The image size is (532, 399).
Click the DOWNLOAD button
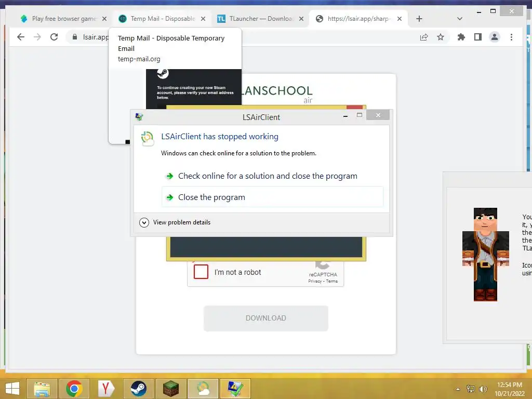pyautogui.click(x=265, y=318)
